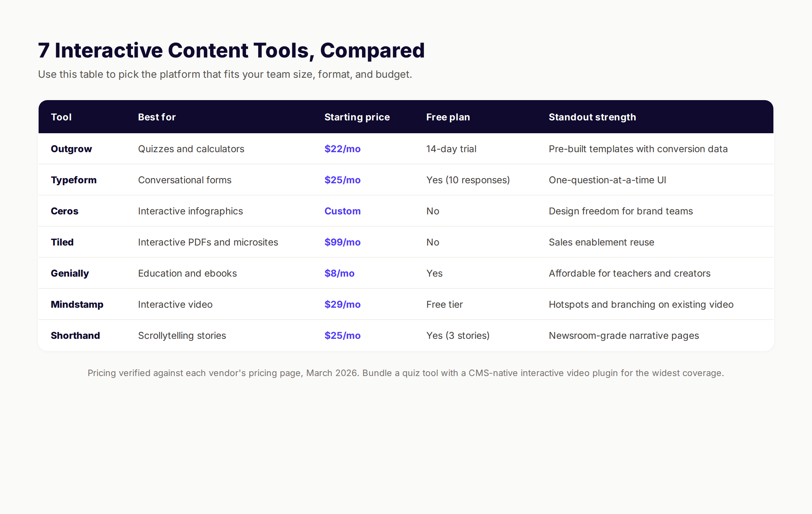812x514 pixels.
Task: Click 'Quizzes and calculators' cell
Action: point(191,149)
